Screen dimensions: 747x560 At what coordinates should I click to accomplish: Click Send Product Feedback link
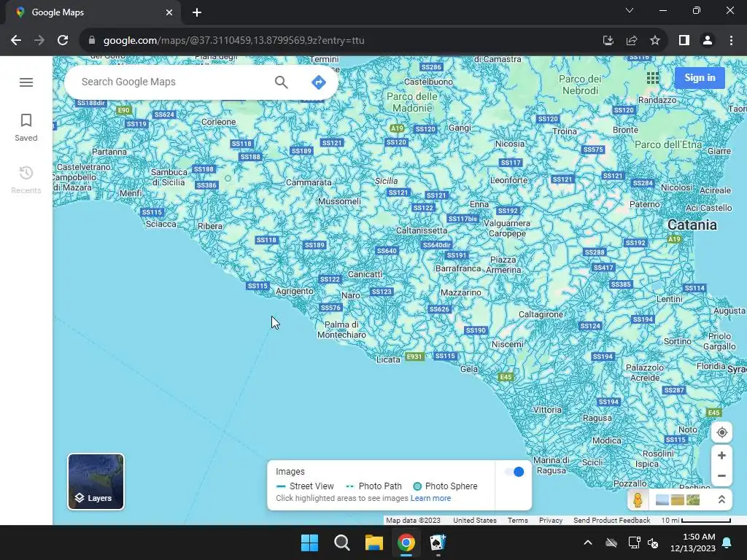click(x=612, y=521)
